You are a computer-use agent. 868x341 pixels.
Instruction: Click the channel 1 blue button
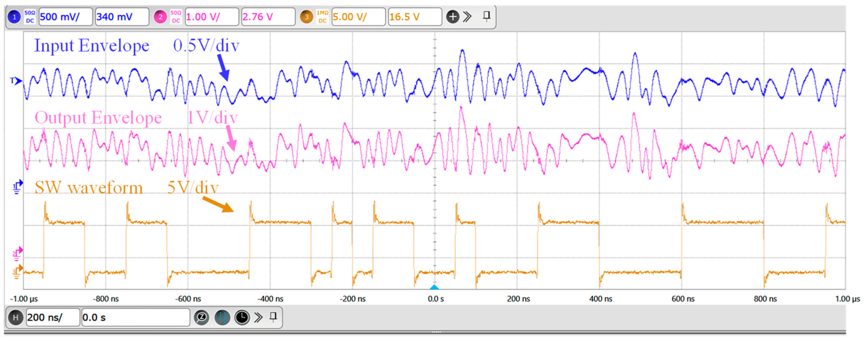tap(14, 17)
